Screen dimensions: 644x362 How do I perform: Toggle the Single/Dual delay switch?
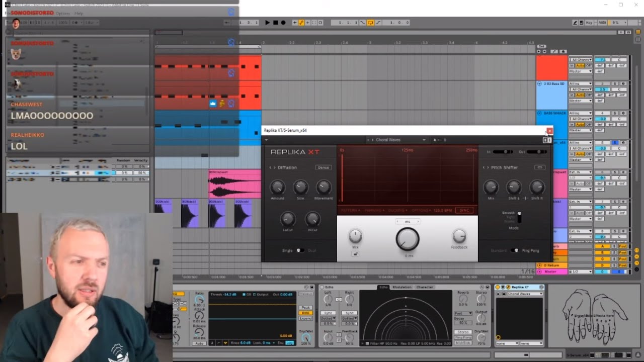pos(299,250)
